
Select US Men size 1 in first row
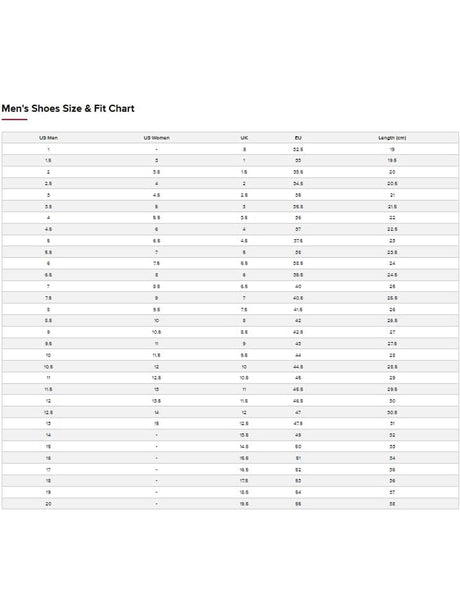49,150
